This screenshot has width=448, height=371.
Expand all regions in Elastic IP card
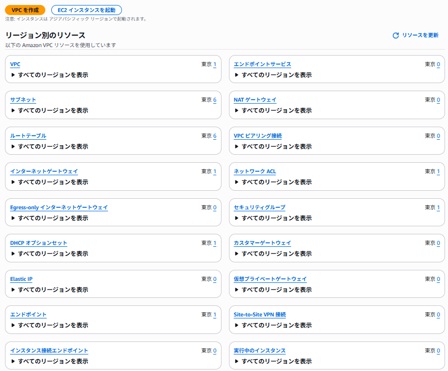[x=50, y=290]
